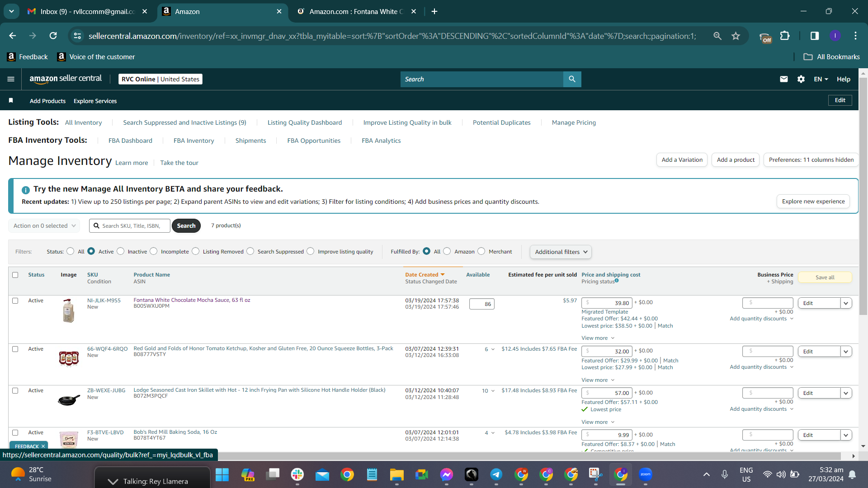
Task: Open Messenger from the taskbar
Action: pos(447,474)
